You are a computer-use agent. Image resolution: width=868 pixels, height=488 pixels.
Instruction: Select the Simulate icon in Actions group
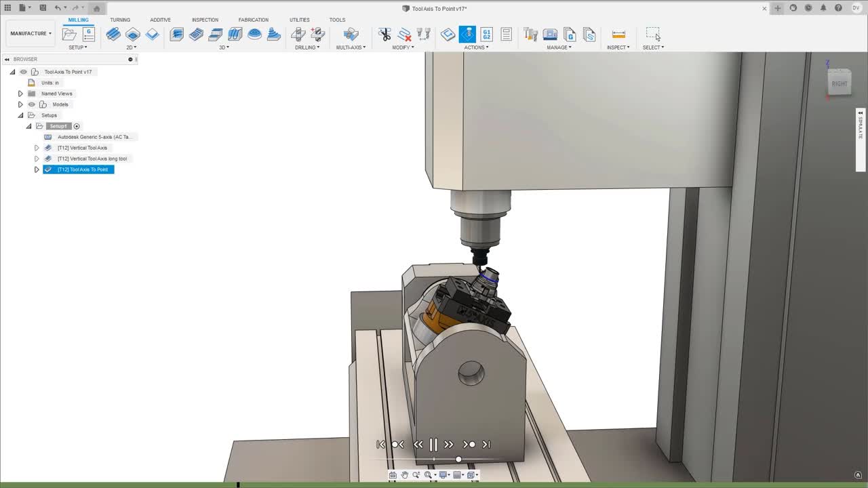coord(468,34)
